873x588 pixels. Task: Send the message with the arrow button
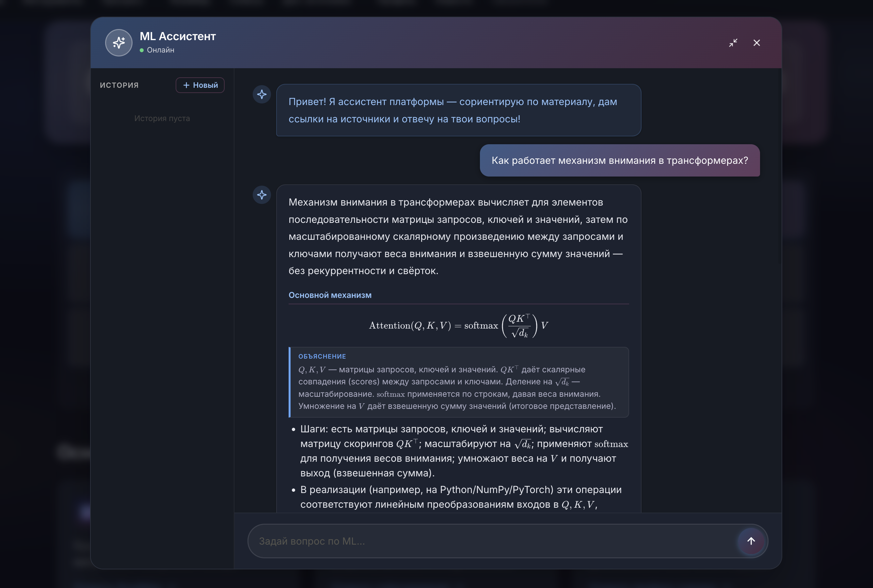(x=751, y=541)
